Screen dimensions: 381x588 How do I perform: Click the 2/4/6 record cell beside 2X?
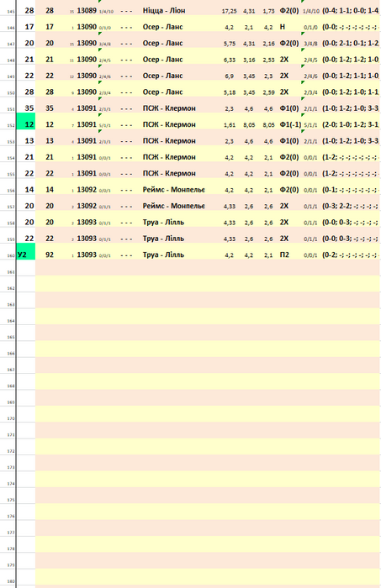(310, 76)
